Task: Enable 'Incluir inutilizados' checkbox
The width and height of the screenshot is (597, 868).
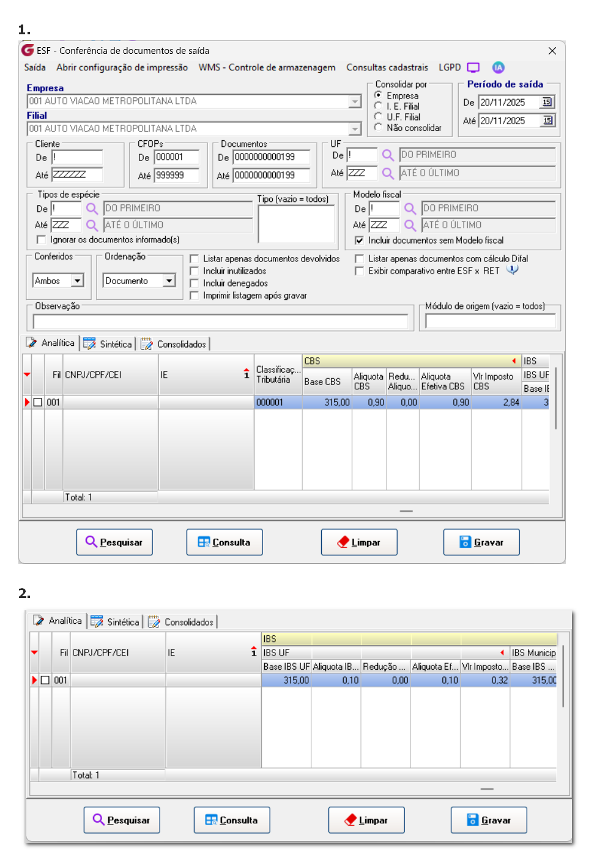Action: tap(194, 271)
